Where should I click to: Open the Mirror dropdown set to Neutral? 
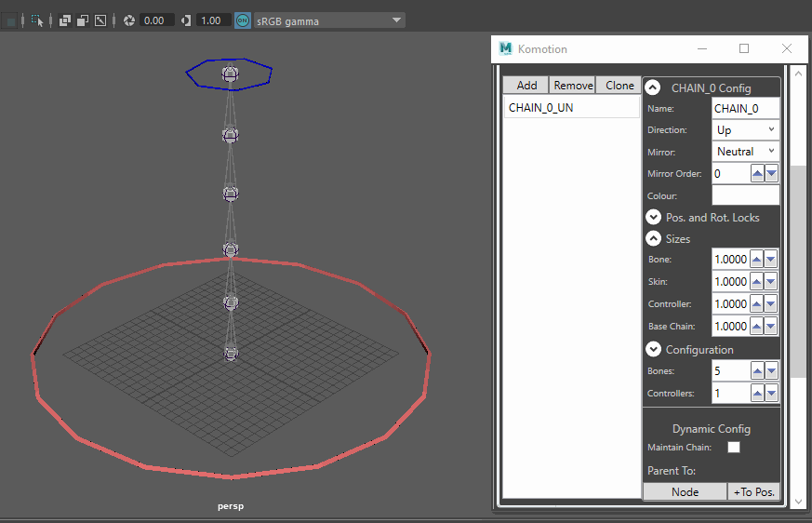click(x=745, y=152)
